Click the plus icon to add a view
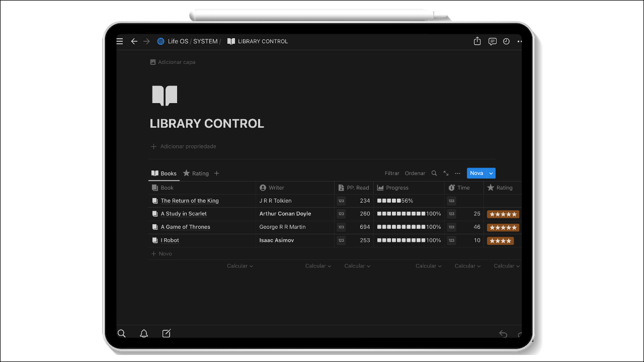Screen dimensions: 644x362 [x=217, y=173]
